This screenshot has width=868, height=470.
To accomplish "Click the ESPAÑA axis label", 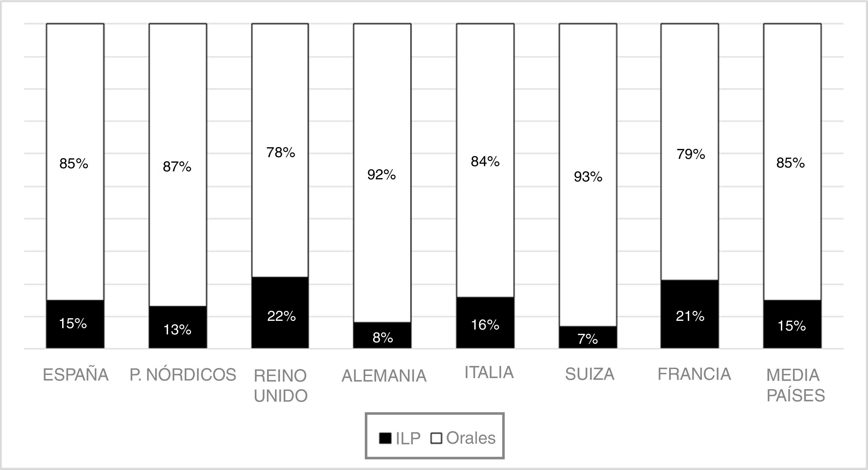I will click(x=76, y=375).
